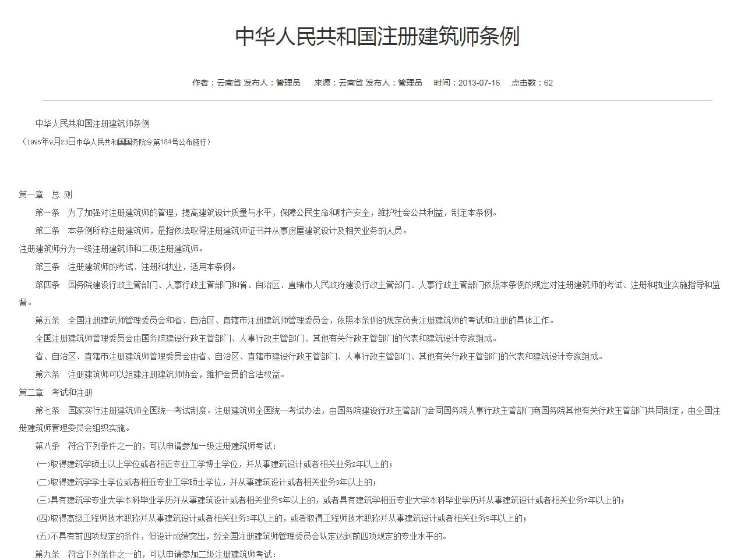Click the paragraph starting 第四条 国务院建设行政主管部门
Screen dimensions: 755x560
tap(369, 293)
